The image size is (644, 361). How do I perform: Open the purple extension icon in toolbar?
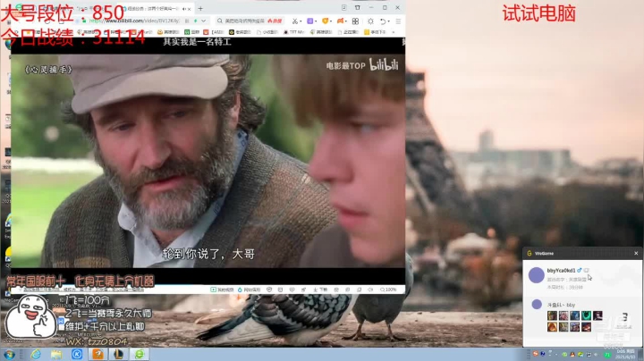310,21
